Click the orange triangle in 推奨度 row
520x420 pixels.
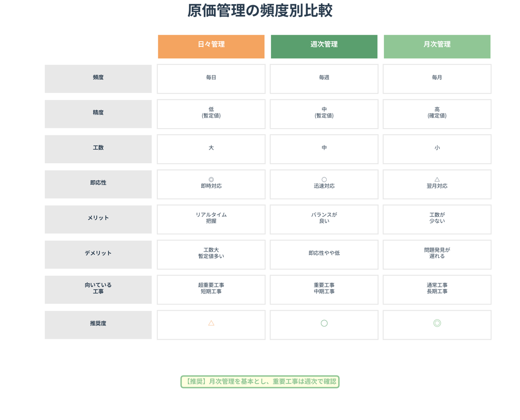tap(211, 323)
